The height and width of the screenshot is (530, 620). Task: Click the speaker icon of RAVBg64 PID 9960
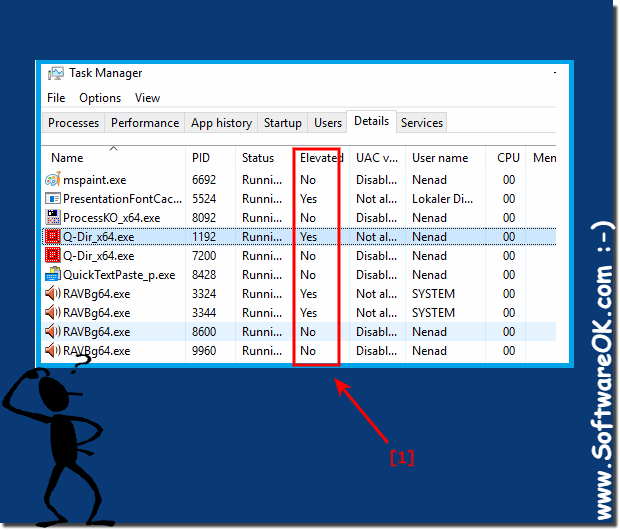(53, 350)
